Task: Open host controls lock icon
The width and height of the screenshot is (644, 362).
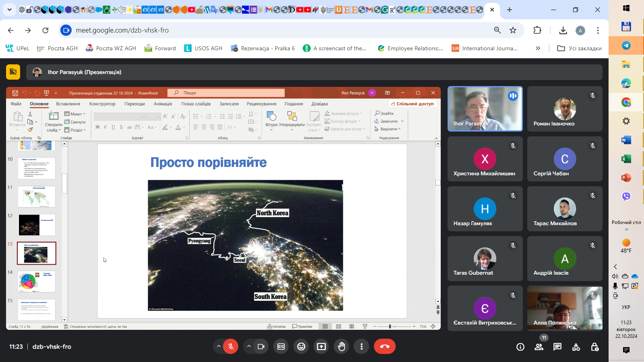Action: click(594, 347)
